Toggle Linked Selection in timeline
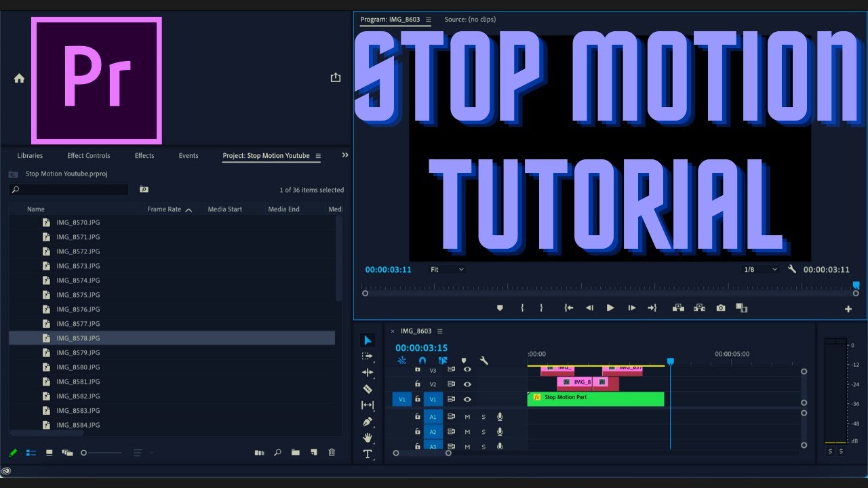The width and height of the screenshot is (868, 488). pyautogui.click(x=443, y=361)
